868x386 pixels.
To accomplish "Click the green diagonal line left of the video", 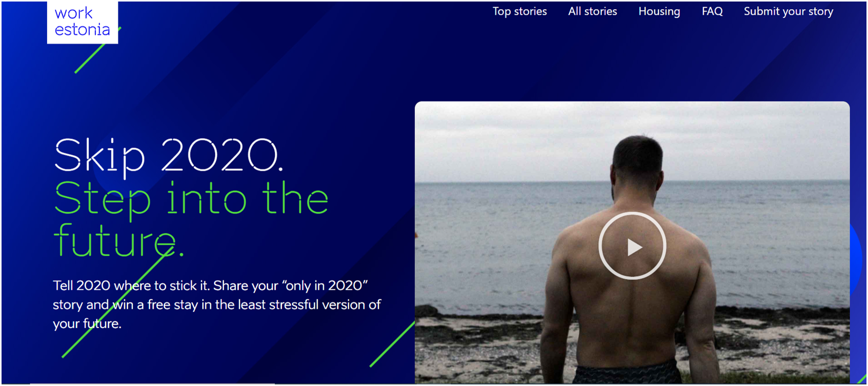I will pos(392,344).
